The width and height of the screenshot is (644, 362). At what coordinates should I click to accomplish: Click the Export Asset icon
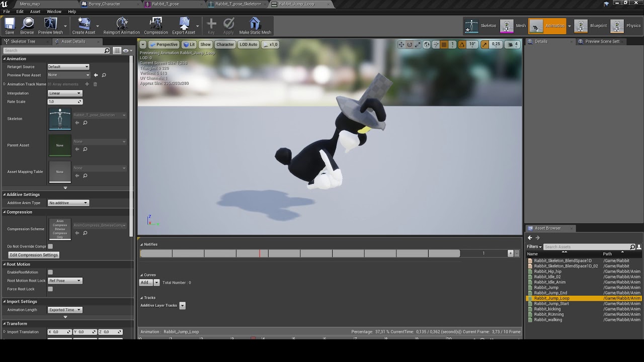pos(184,26)
